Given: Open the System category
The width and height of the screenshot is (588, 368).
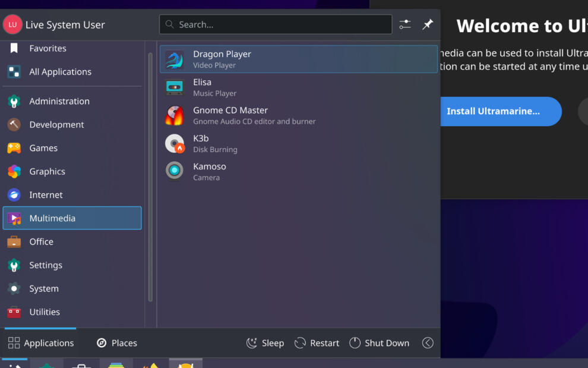Looking at the screenshot, I should [x=72, y=288].
